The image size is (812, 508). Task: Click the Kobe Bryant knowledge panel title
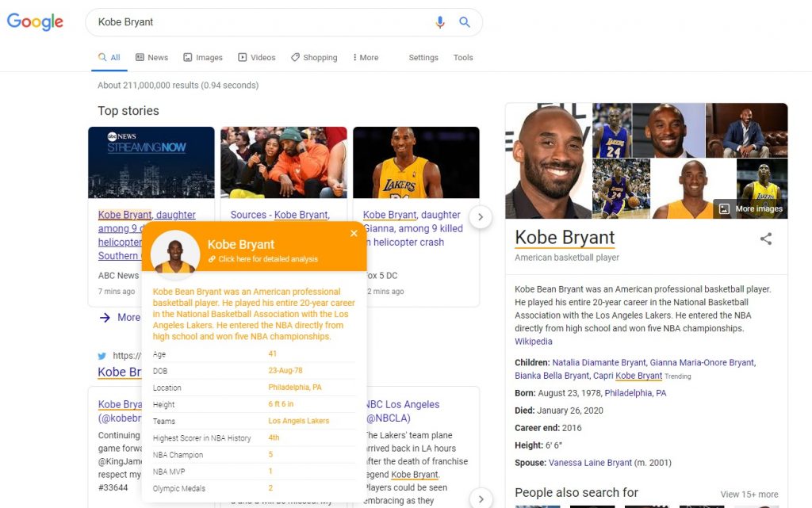click(565, 238)
